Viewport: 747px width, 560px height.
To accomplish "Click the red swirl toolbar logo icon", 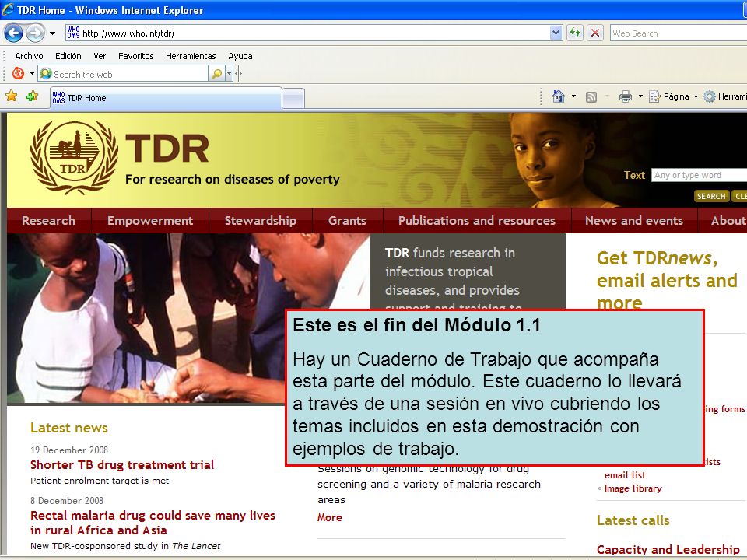I will (x=19, y=73).
